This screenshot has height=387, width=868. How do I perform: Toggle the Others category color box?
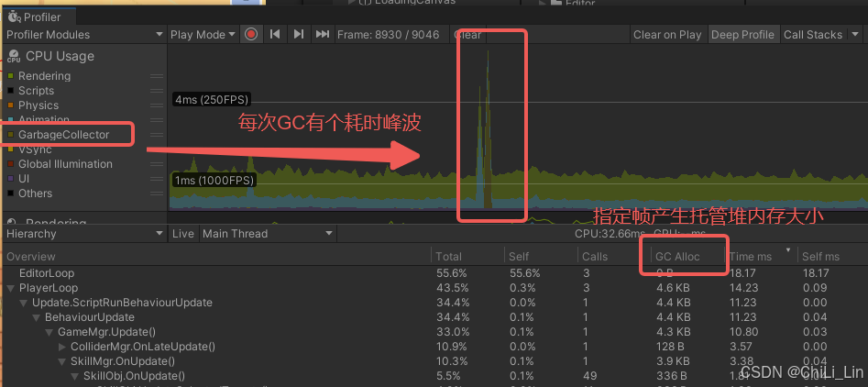10,193
